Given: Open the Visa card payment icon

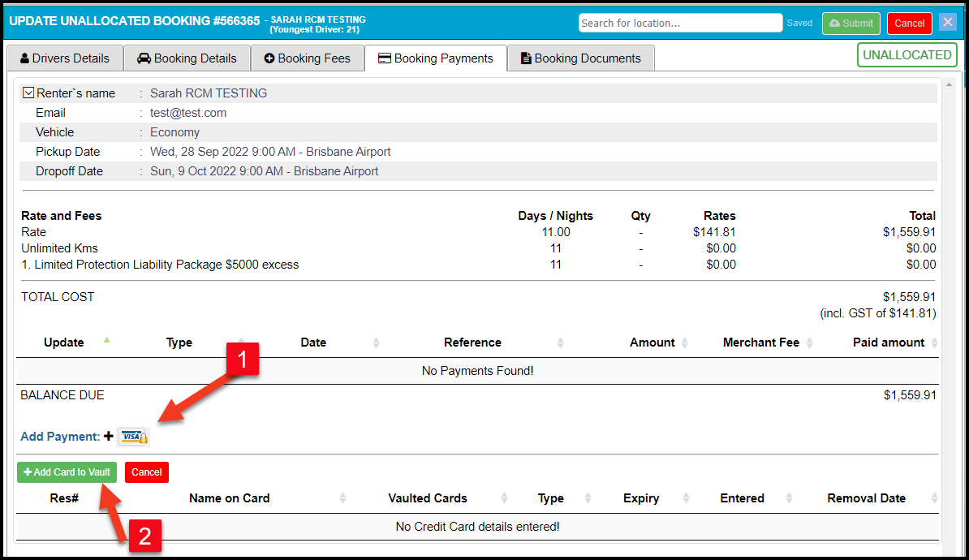Looking at the screenshot, I should tap(133, 437).
